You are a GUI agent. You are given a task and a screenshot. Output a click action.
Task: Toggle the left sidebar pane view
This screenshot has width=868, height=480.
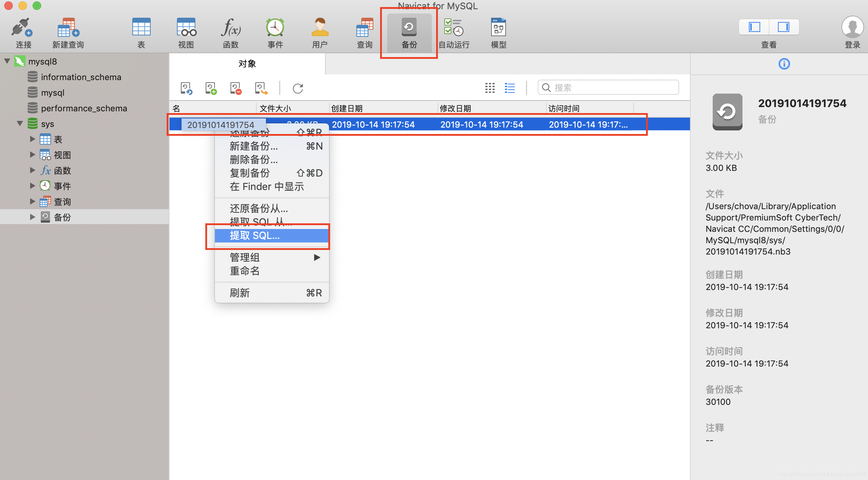(754, 27)
